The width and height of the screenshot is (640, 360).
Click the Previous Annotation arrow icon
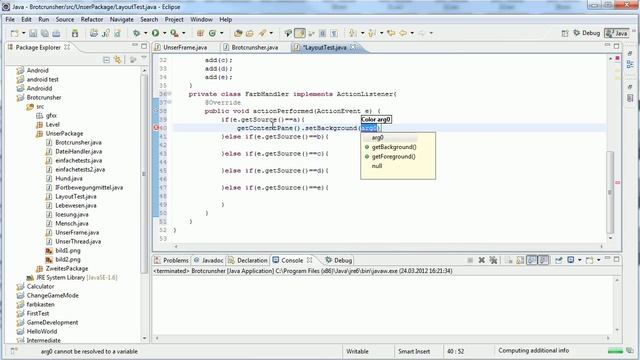(x=372, y=33)
